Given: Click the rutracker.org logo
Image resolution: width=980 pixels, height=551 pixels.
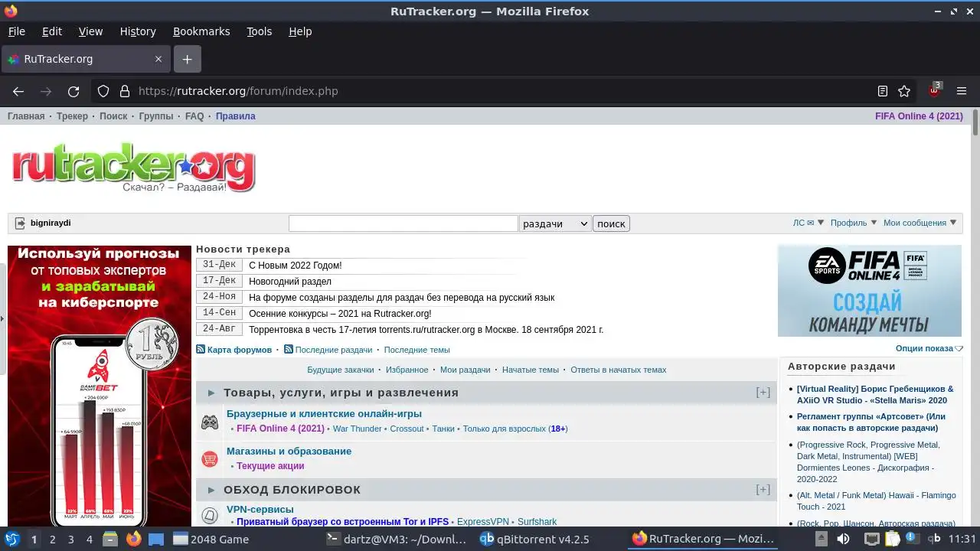Looking at the screenshot, I should click(133, 168).
